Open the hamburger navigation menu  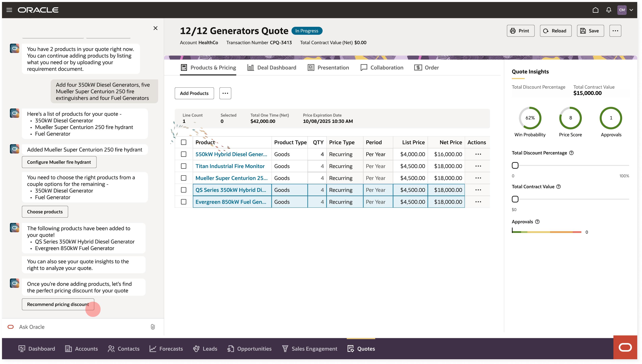(x=9, y=10)
